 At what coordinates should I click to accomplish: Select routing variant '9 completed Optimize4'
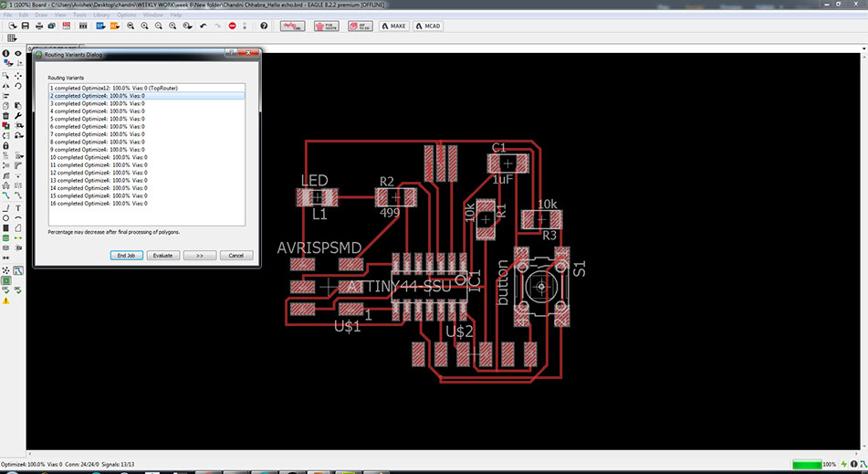(x=147, y=150)
